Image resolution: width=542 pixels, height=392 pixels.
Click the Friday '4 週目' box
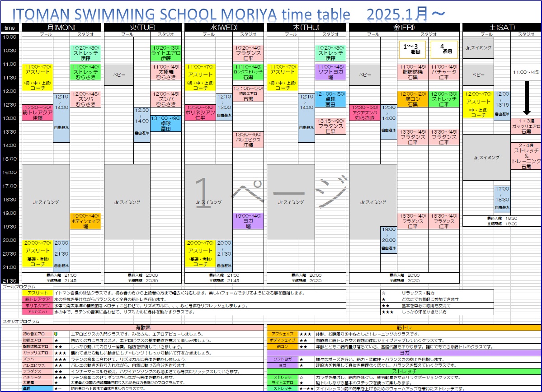tap(444, 49)
